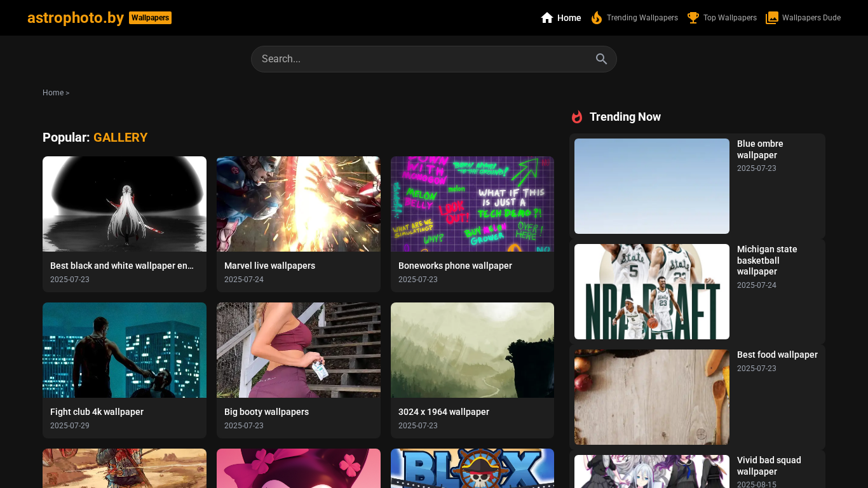Open Home in the navigation bar
The height and width of the screenshot is (488, 868).
pos(561,18)
